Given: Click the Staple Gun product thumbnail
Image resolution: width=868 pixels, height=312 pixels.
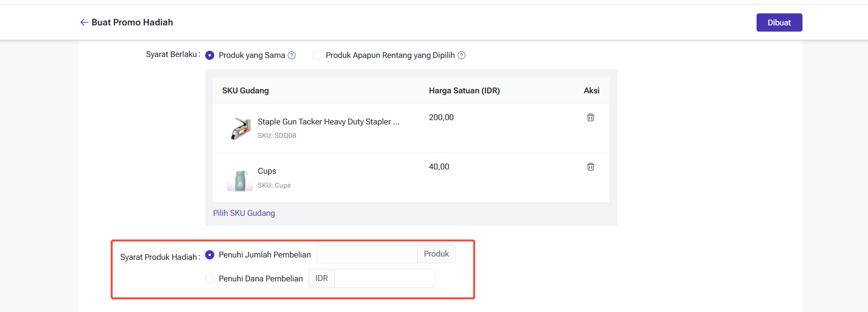Looking at the screenshot, I should coord(240,129).
